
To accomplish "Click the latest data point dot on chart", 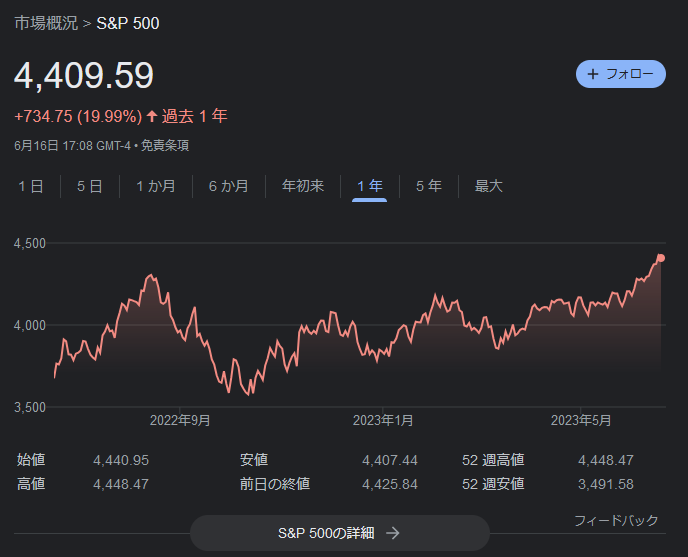I will tap(661, 258).
